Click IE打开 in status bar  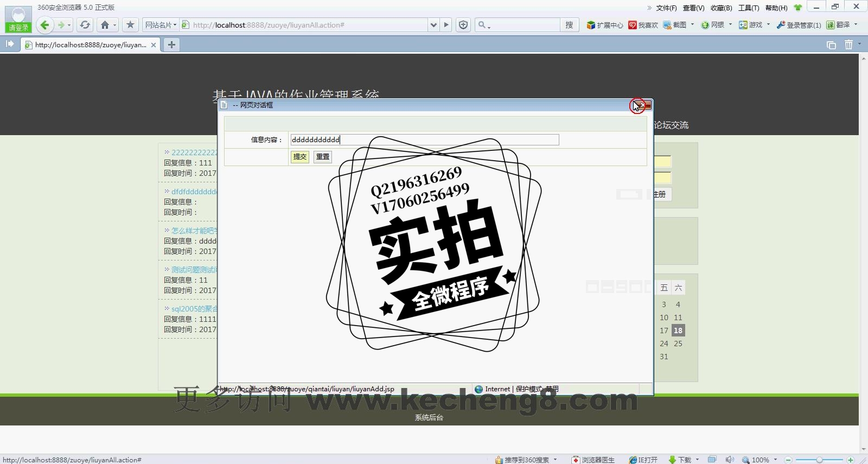point(643,460)
